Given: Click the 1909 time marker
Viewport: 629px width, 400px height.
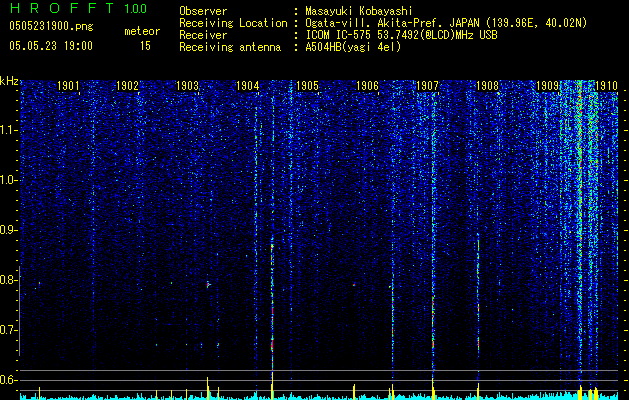Looking at the screenshot, I should pyautogui.click(x=548, y=85).
